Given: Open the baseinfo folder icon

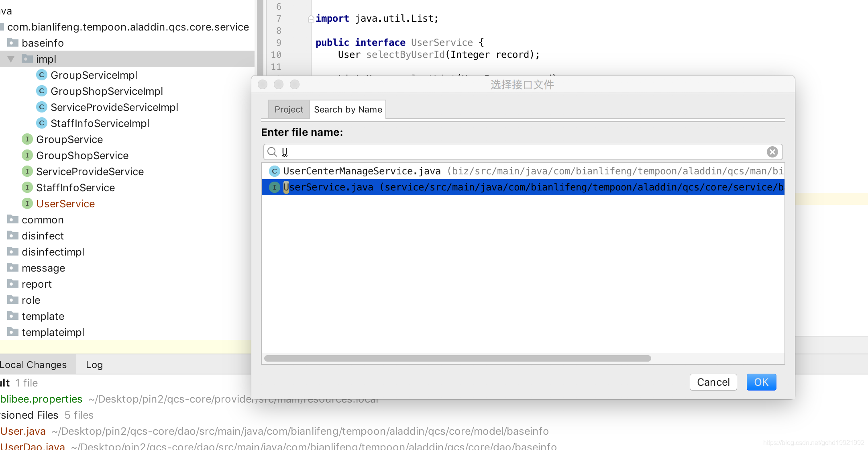Looking at the screenshot, I should pos(13,43).
